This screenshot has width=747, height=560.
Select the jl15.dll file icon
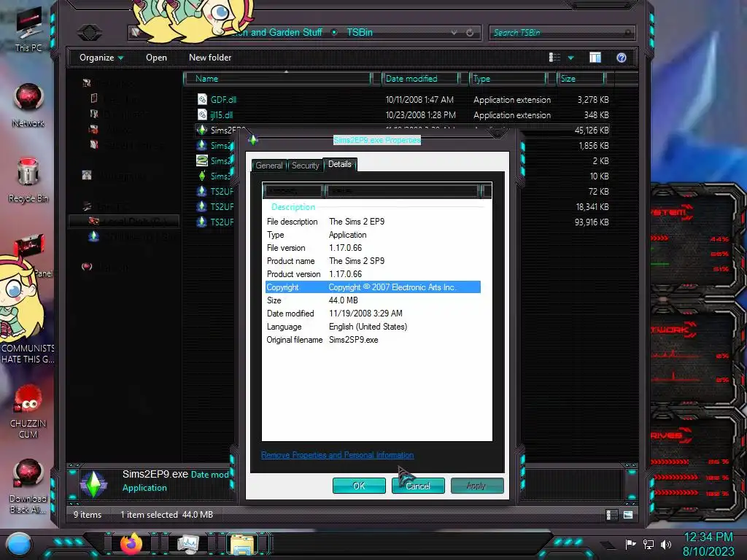pos(202,114)
